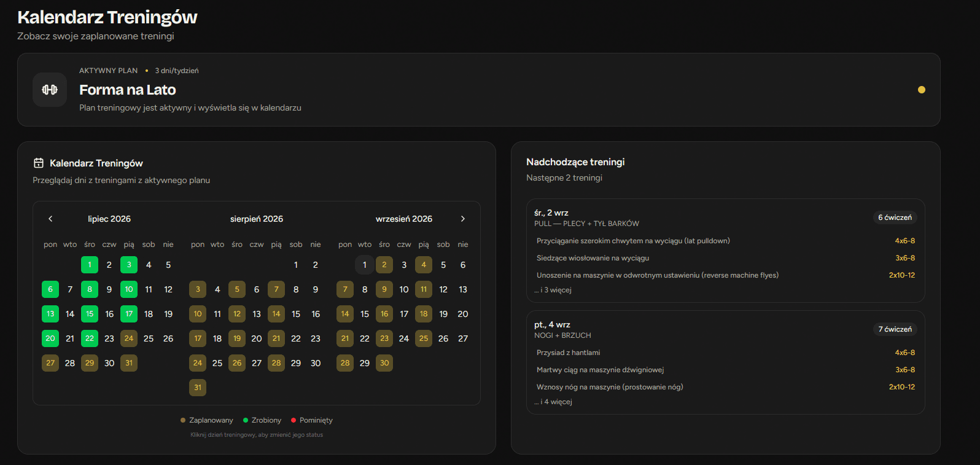Expand '... i 4 więcej' in pt., 4 wrz workout
980x465 pixels.
(553, 402)
